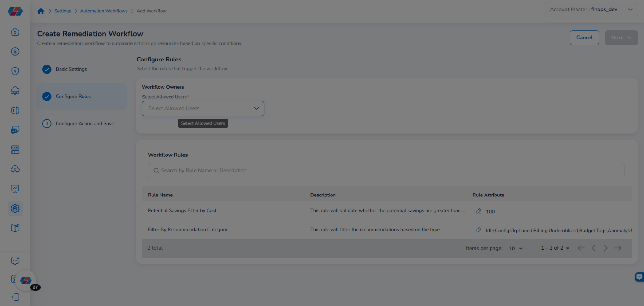
Task: Expand the Select Allowed Users dropdown
Action: (x=203, y=108)
